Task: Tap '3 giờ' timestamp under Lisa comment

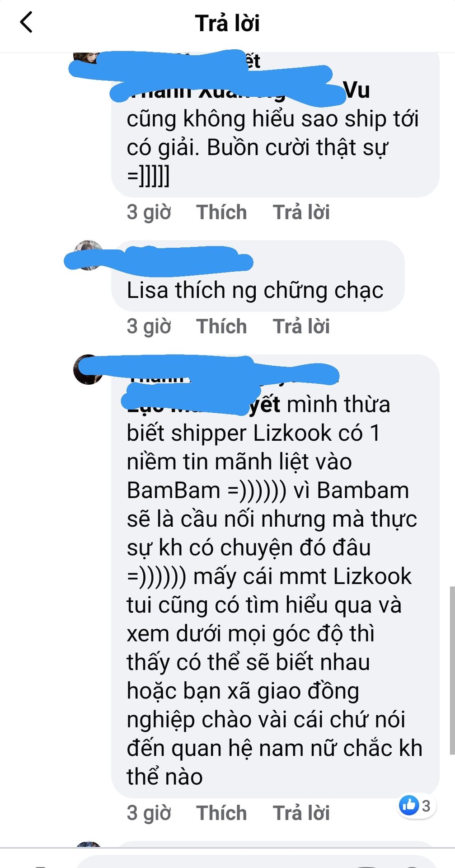Action: 149,326
